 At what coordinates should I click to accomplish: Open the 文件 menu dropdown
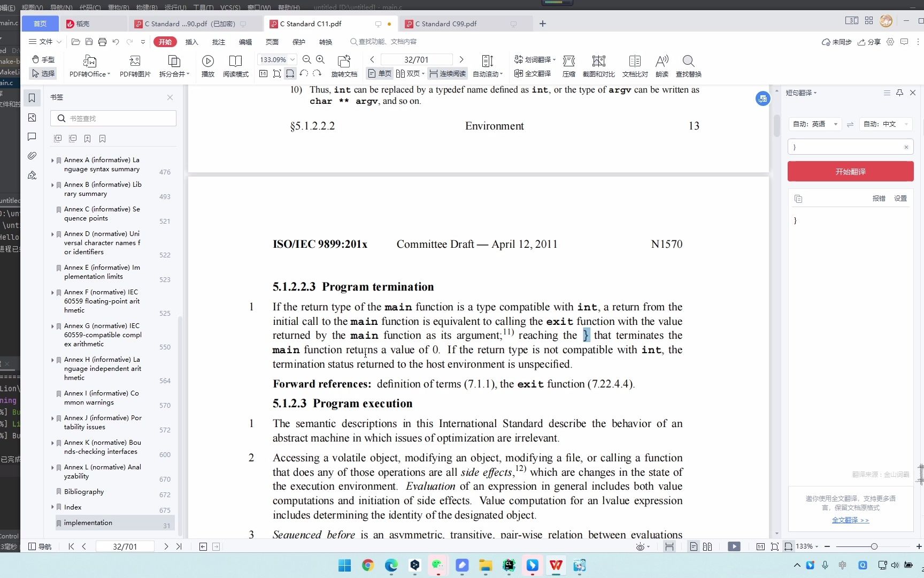click(x=45, y=42)
